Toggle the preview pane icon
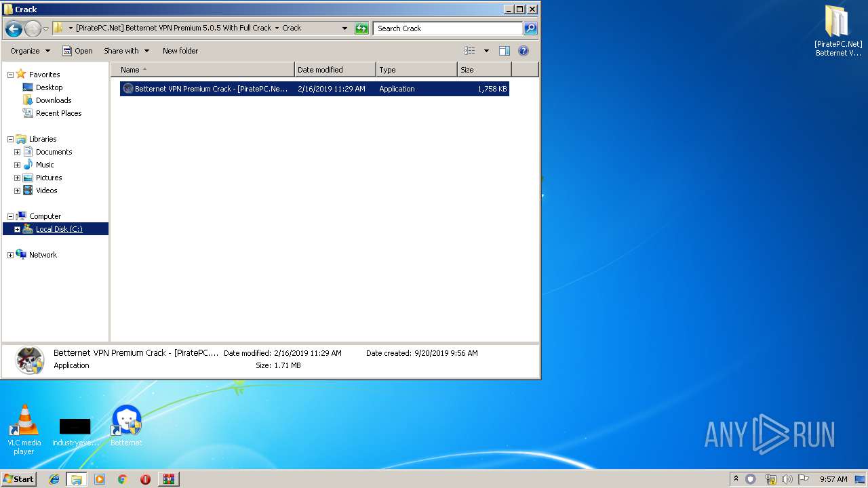868x488 pixels. (504, 51)
